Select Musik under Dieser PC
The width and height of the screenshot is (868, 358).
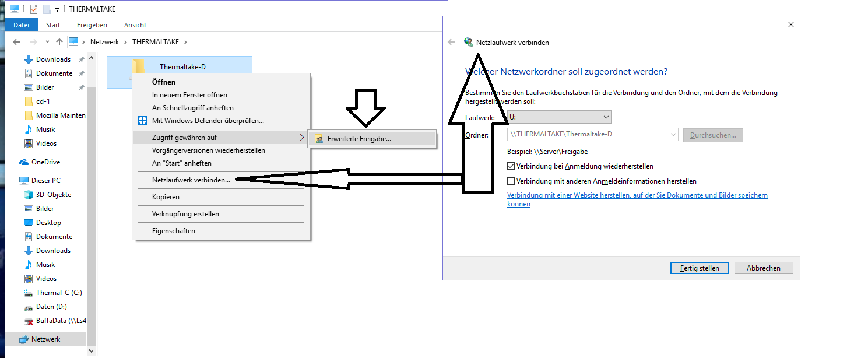45,265
